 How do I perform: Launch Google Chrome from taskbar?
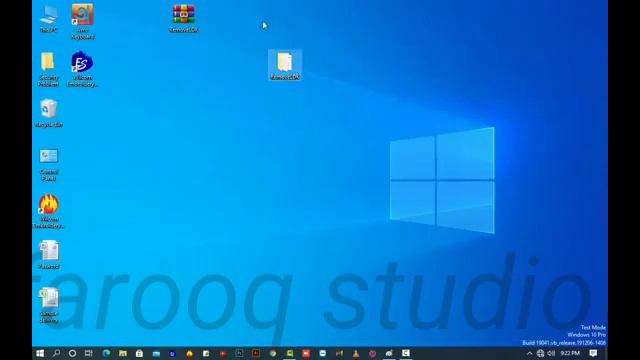[273, 353]
